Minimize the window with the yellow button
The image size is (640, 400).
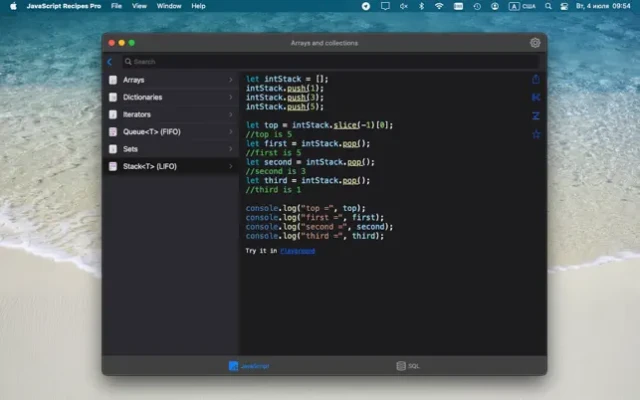pos(122,43)
